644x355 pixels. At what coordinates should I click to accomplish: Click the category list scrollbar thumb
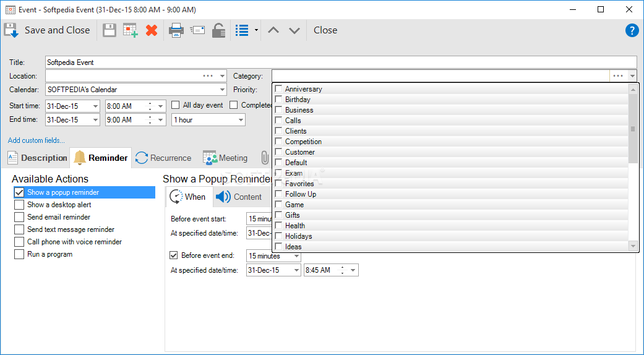click(633, 129)
